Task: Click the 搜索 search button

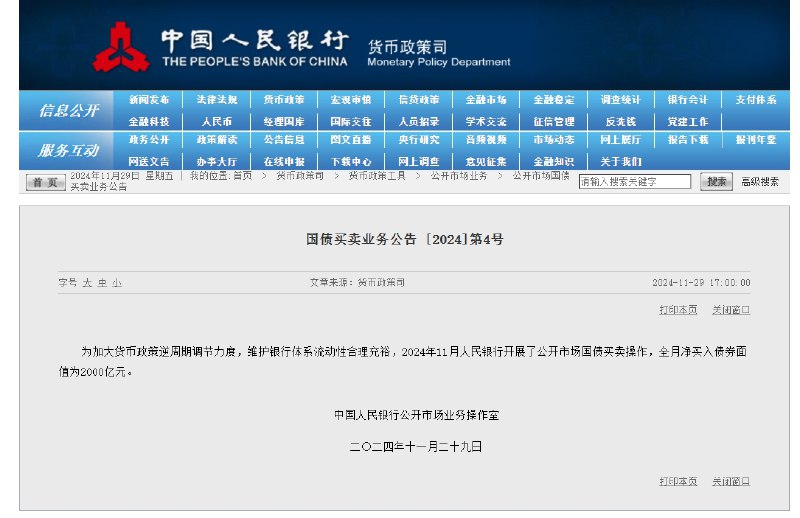Action: (716, 182)
